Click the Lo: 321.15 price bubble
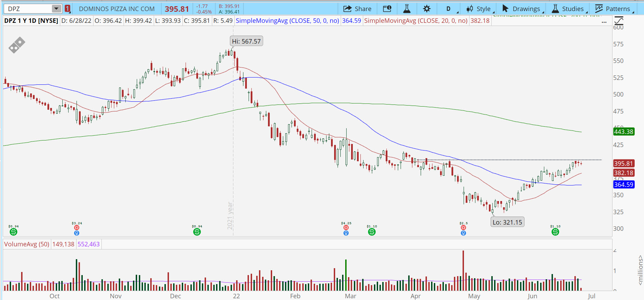The height and width of the screenshot is (300, 644). click(508, 222)
